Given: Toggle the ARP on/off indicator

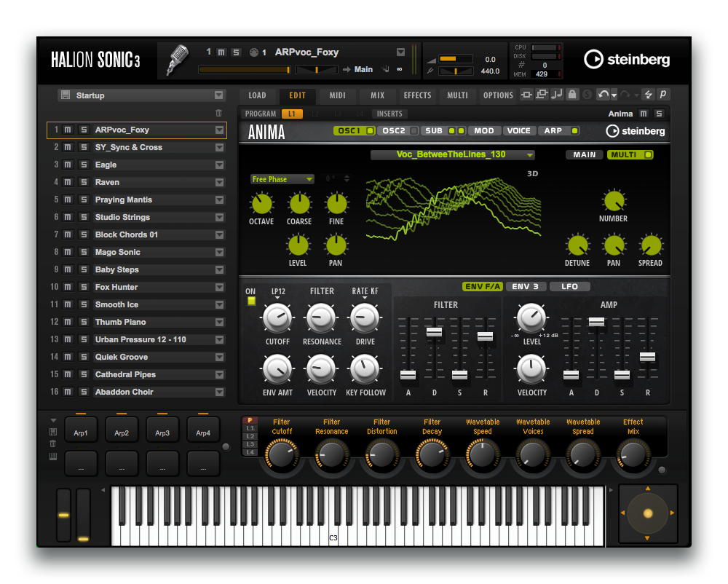Looking at the screenshot, I should (x=575, y=131).
